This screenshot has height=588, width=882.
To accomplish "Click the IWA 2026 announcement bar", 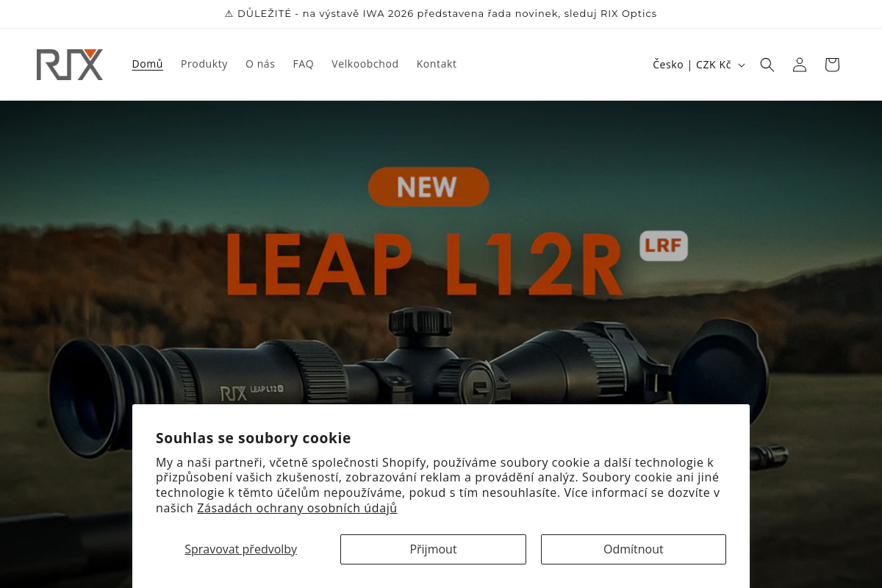I will coord(441,14).
